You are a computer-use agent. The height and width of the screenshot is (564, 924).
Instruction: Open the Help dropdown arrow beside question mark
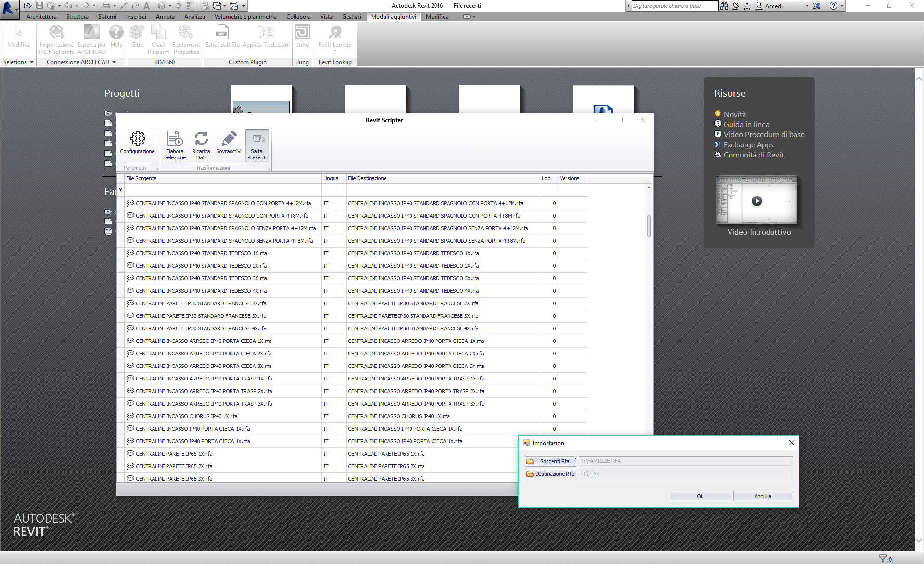[842, 6]
